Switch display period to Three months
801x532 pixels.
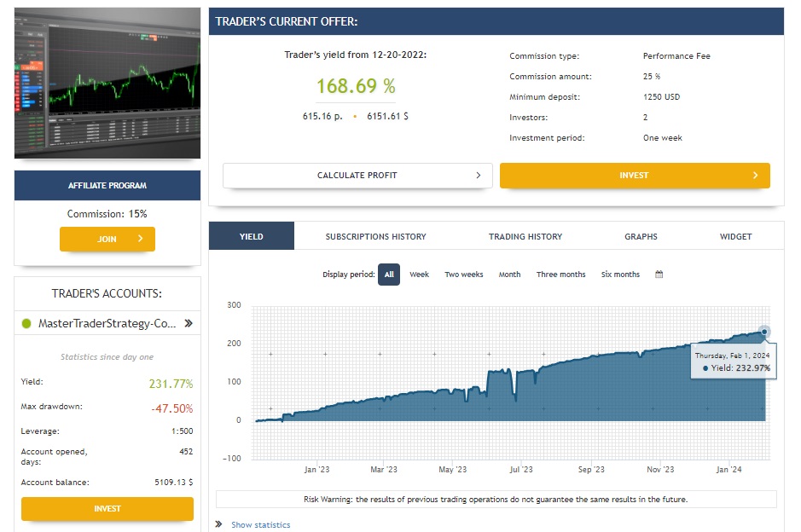coord(560,275)
